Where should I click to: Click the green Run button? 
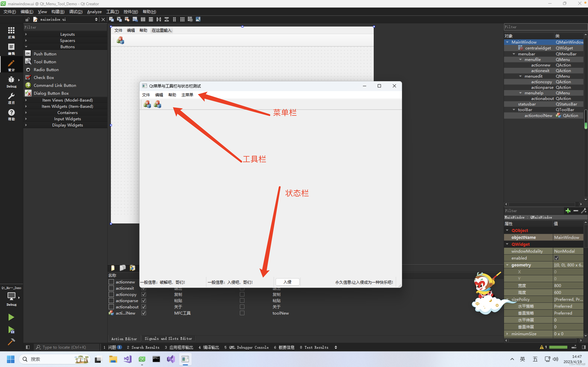tap(11, 317)
